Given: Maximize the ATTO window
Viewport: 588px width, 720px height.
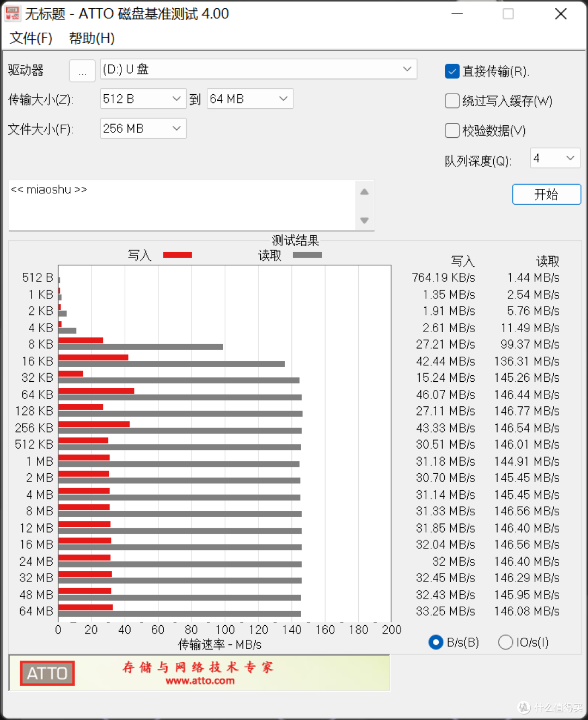Looking at the screenshot, I should (x=508, y=14).
